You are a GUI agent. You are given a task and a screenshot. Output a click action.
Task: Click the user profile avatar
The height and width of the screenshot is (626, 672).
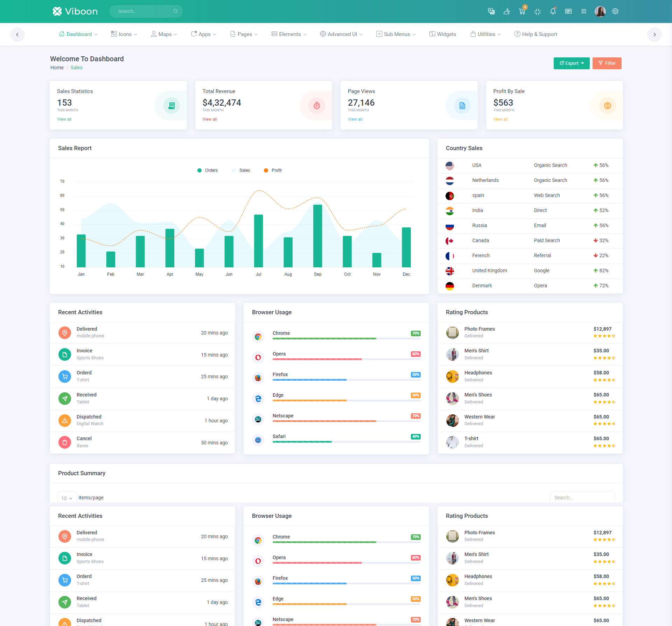click(x=600, y=11)
